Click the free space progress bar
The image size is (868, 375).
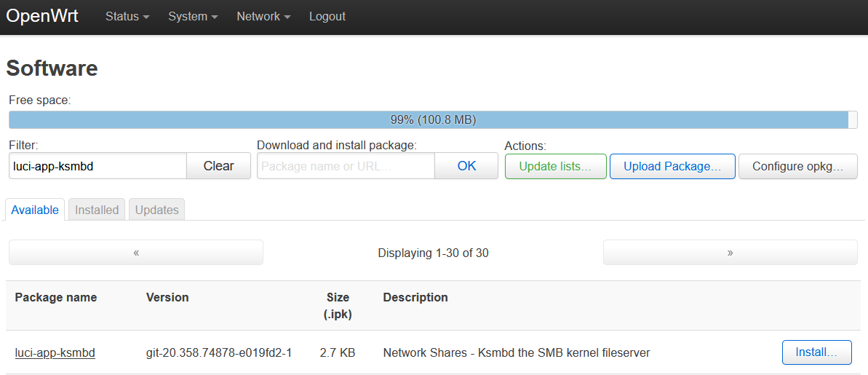[434, 119]
